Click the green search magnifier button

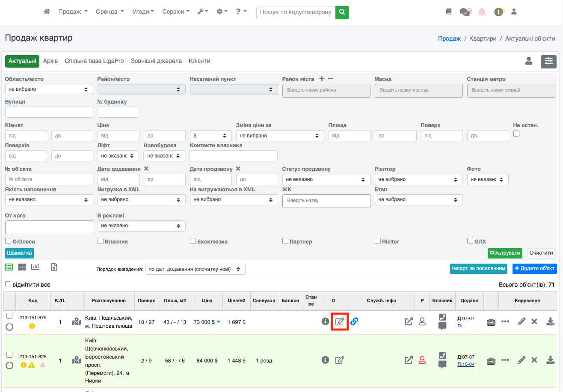tap(342, 12)
